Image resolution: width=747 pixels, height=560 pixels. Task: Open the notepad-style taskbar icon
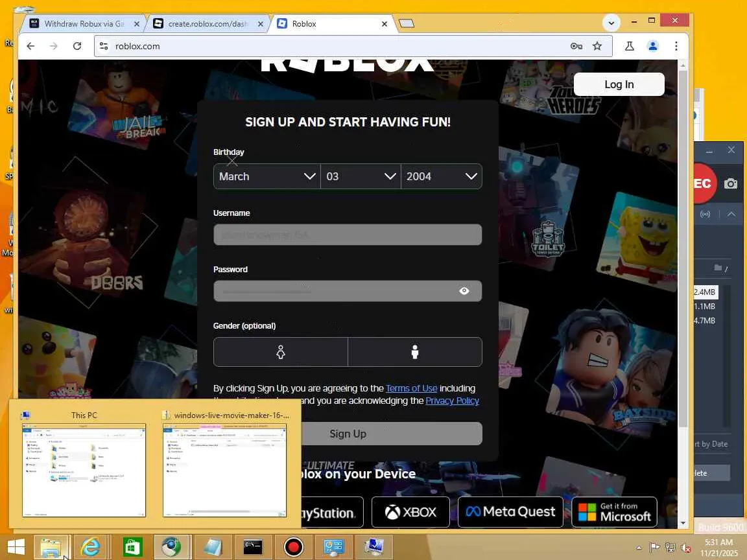(212, 548)
